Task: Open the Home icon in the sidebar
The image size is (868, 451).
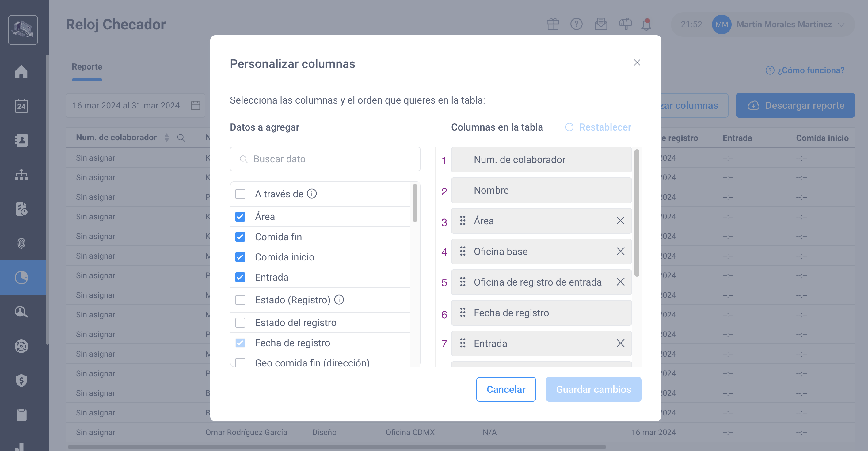Action: (x=21, y=72)
